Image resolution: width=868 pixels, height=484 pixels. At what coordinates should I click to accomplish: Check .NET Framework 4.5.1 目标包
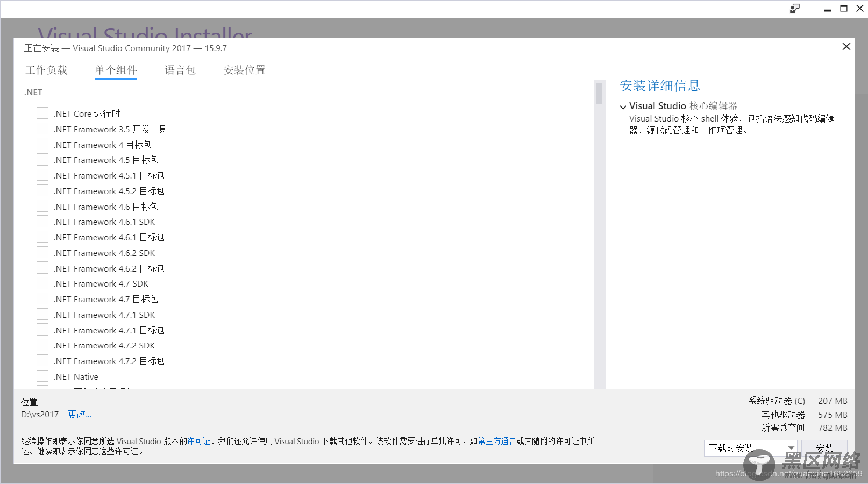(42, 175)
